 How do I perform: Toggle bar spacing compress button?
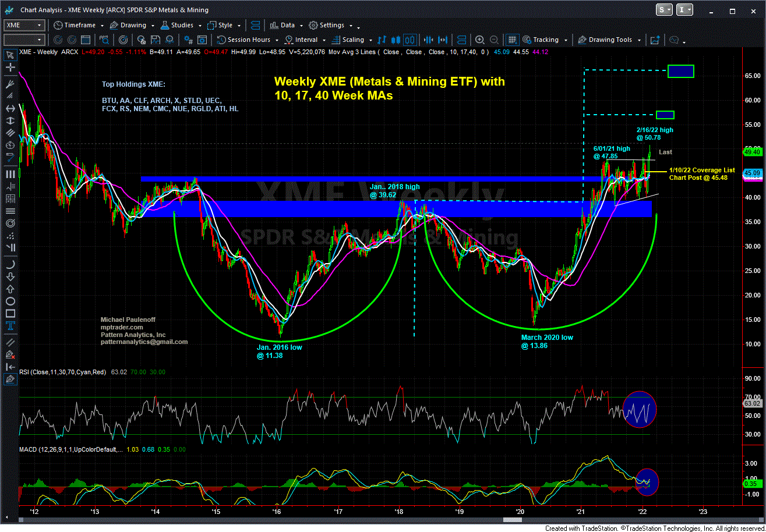coord(428,40)
